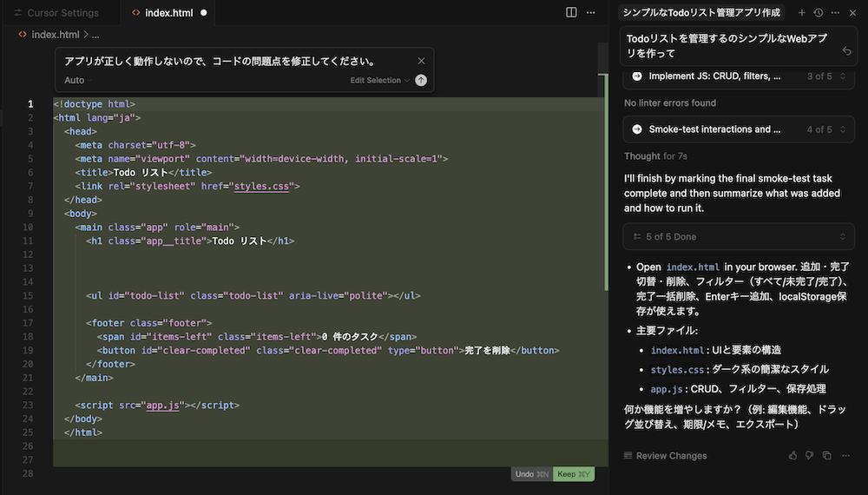Click the Undo button

click(x=531, y=474)
